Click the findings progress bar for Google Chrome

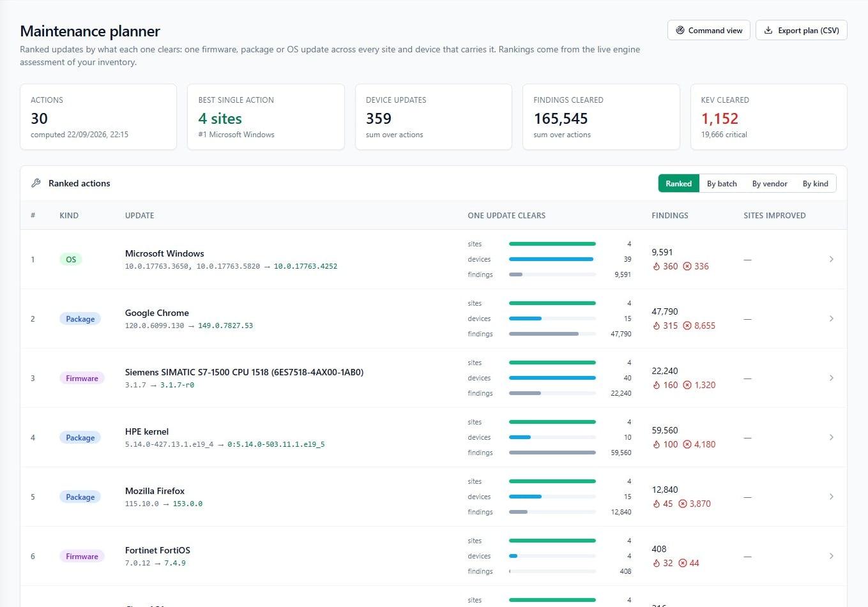[552, 334]
